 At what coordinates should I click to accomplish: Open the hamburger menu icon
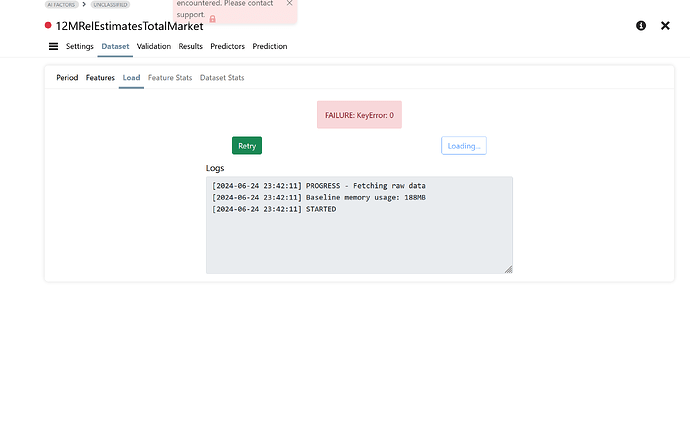[x=53, y=46]
